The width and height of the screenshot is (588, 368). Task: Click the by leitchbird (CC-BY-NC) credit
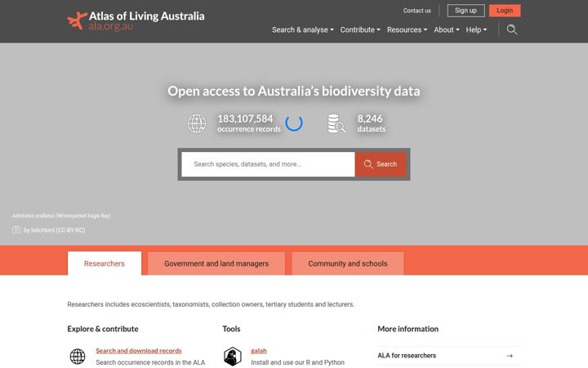pyautogui.click(x=55, y=230)
